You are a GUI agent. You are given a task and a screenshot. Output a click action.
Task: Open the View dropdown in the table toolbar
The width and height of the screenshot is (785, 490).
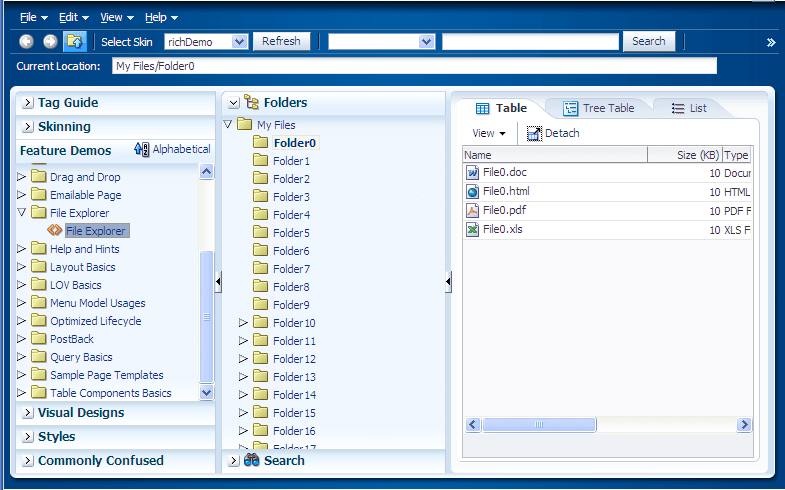click(x=489, y=133)
